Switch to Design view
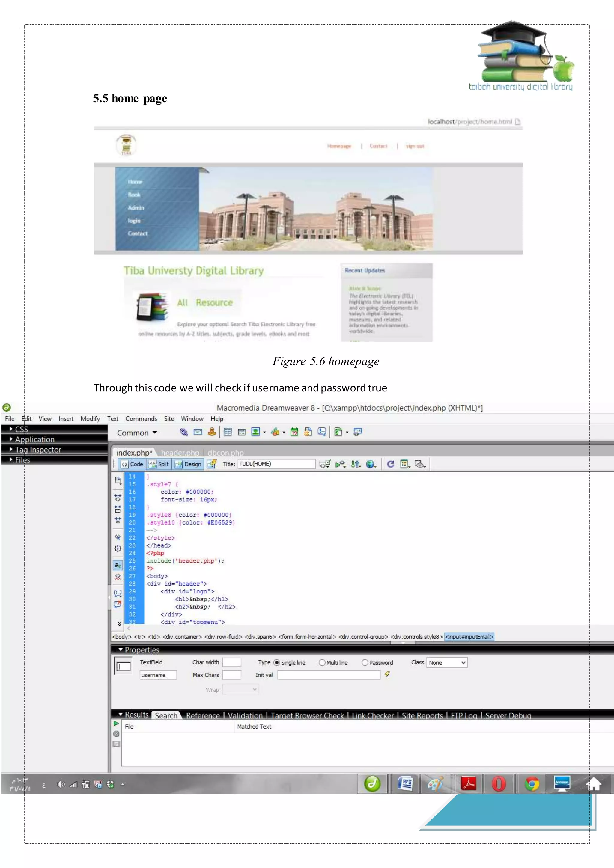 [x=188, y=464]
